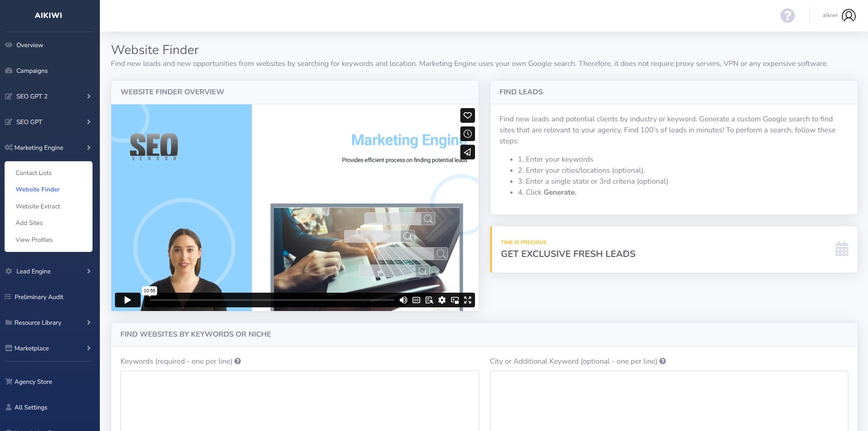Mute the video using the volume icon
The image size is (868, 431).
[x=404, y=300]
